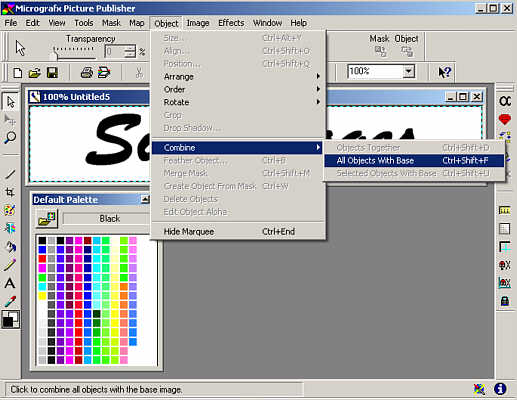This screenshot has width=517, height=400.
Task: Choose the Line drawing tool
Action: point(10,174)
